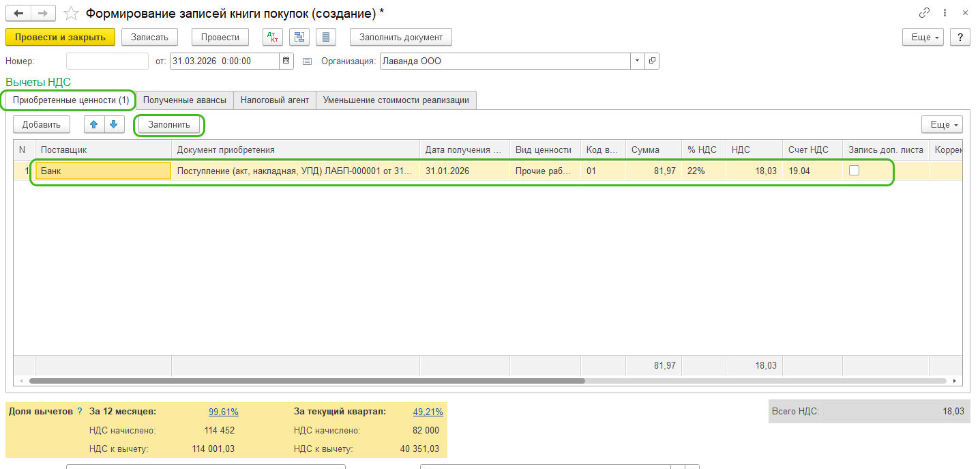Expand the Организация dropdown list
This screenshot has width=980, height=469.
pos(637,61)
